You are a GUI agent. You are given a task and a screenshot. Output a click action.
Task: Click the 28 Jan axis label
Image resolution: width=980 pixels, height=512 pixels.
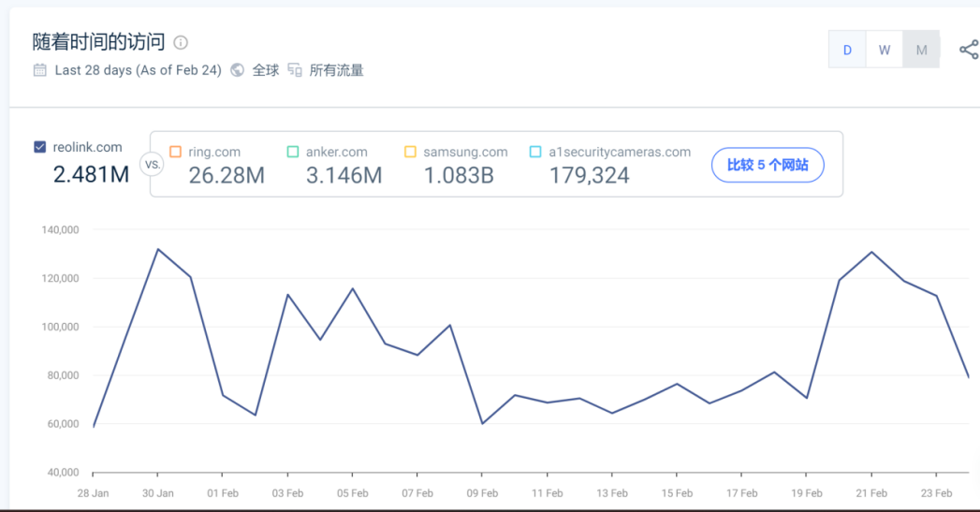point(93,493)
